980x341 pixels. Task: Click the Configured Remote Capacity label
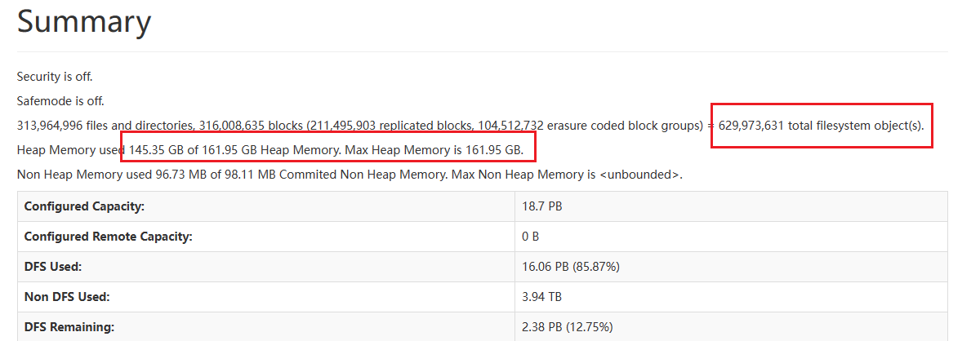tap(108, 237)
